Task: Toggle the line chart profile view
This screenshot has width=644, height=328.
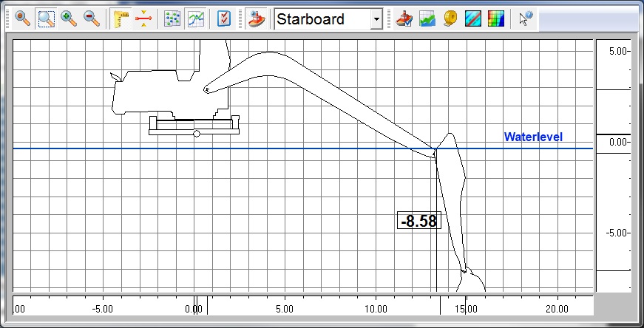Action: [x=195, y=19]
